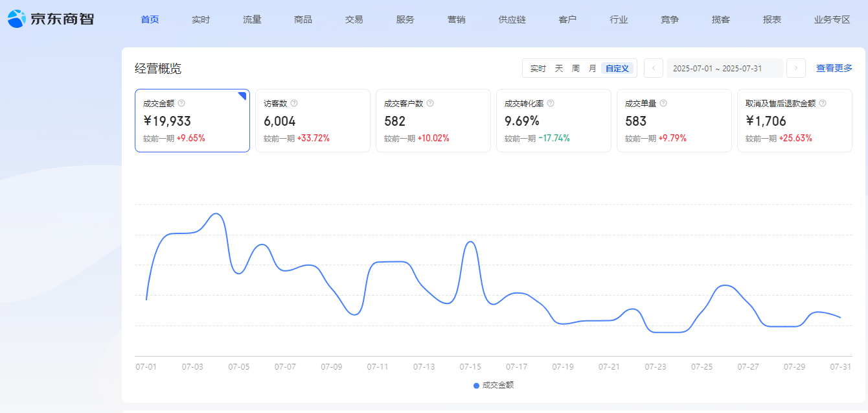This screenshot has height=413, width=868.
Task: Select 天 time granularity option
Action: (558, 68)
